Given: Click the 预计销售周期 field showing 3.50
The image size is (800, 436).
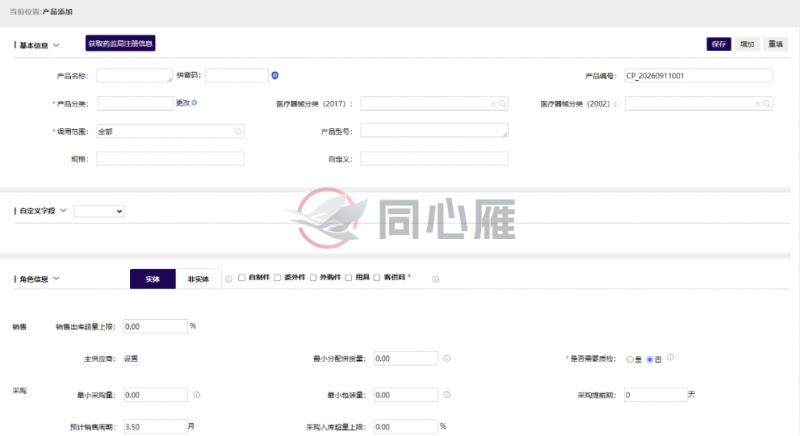Looking at the screenshot, I should click(x=156, y=427).
